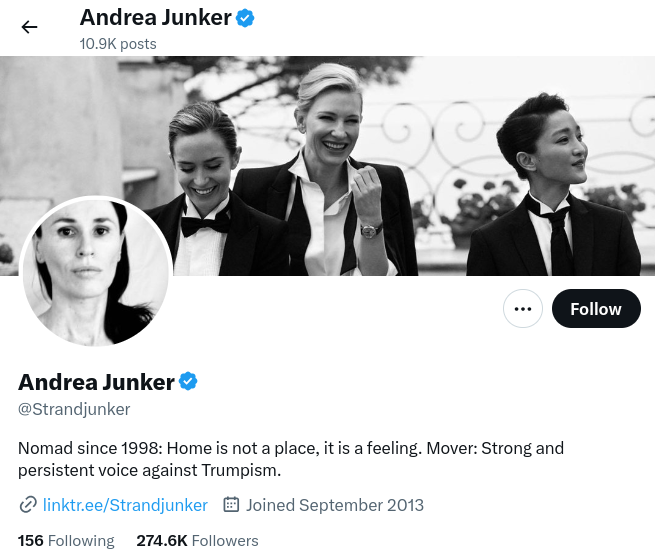Click the bio text about Trumpism
655x555 pixels.
point(291,459)
